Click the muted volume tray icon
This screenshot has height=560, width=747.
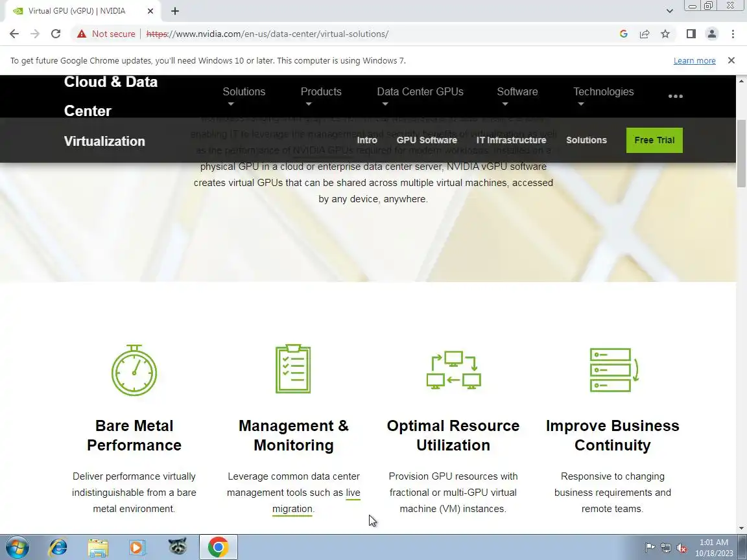pyautogui.click(x=682, y=548)
